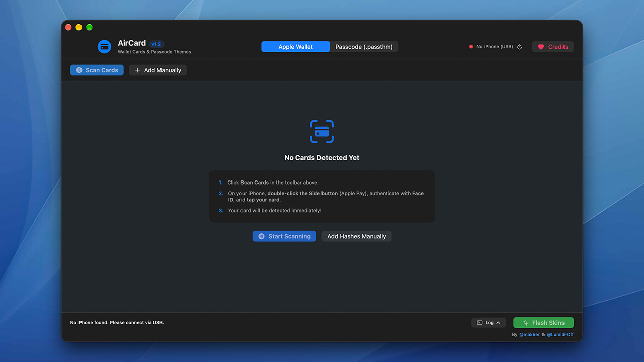Open the @Lumid-Off author link
Image resolution: width=644 pixels, height=362 pixels.
560,335
